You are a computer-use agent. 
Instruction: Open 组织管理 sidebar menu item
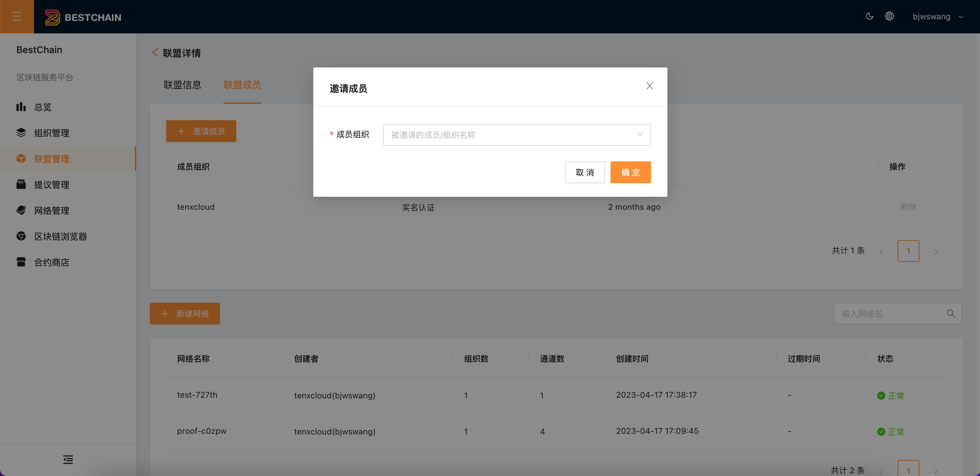(68, 133)
